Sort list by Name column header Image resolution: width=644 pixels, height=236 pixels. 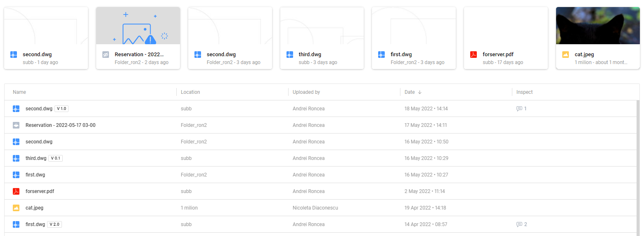pos(19,92)
